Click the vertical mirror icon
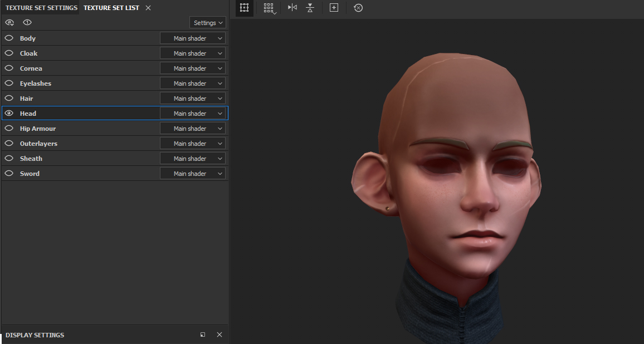Viewport: 644px width, 344px height. pos(310,8)
